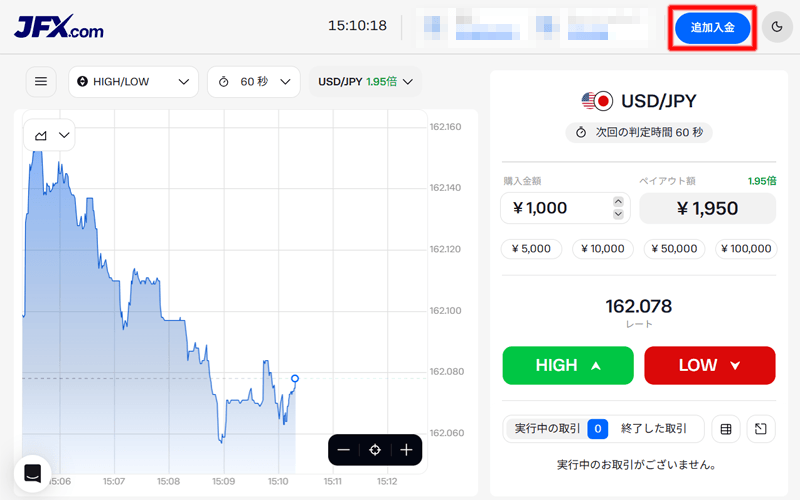
Task: Select the ¥10,000 preset amount
Action: point(603,249)
